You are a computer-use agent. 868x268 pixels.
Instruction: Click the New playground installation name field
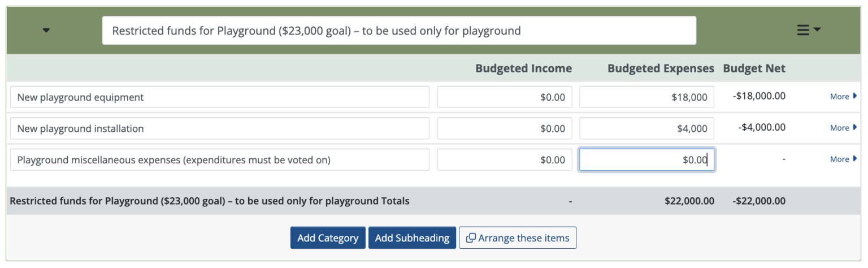219,128
